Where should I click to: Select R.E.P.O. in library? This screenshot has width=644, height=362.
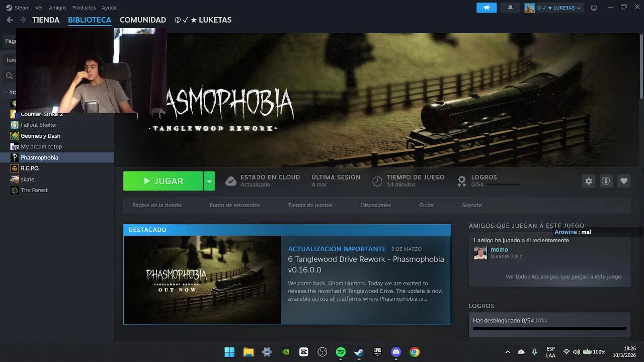[30, 168]
